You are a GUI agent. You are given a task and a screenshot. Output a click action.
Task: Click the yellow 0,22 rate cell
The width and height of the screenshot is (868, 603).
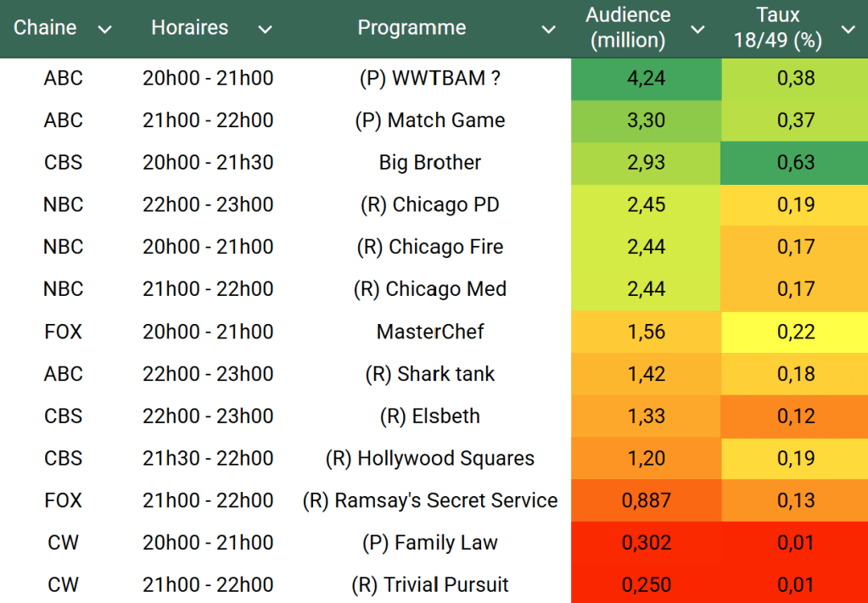(795, 332)
